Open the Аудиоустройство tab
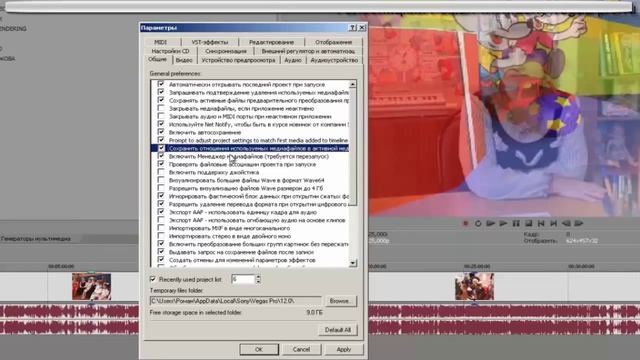This screenshot has width=640, height=360. (334, 60)
